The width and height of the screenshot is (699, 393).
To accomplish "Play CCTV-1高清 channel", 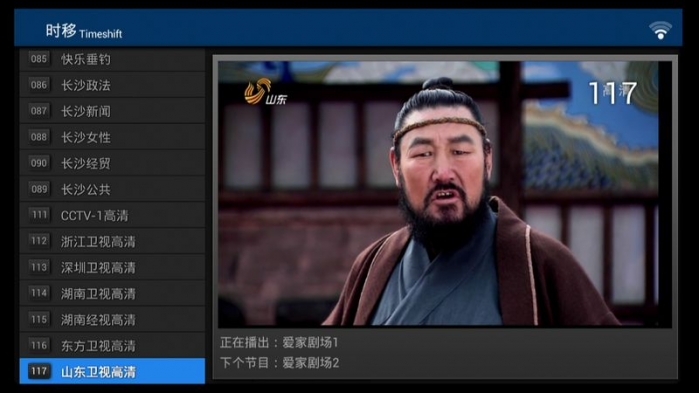I will tap(112, 215).
